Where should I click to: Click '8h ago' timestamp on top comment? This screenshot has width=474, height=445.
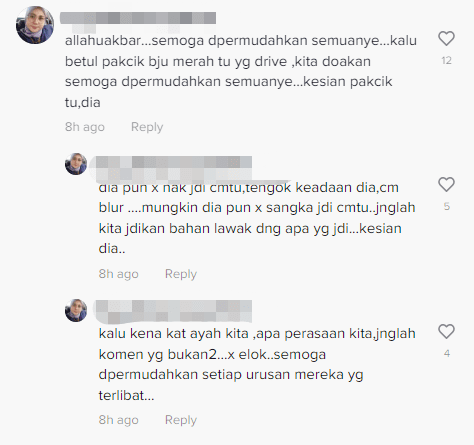pyautogui.click(x=85, y=127)
